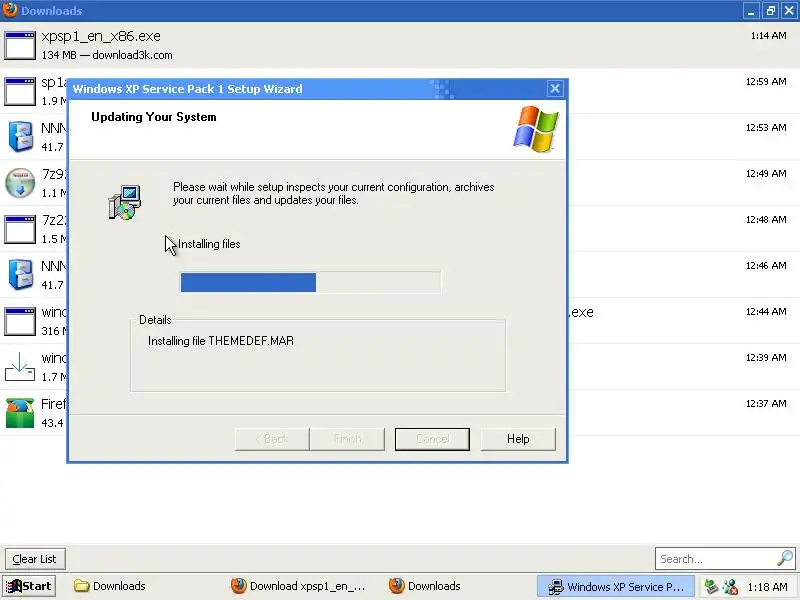Click the installer icon beside the 12:49 AM download
The image size is (800, 600).
[20, 183]
